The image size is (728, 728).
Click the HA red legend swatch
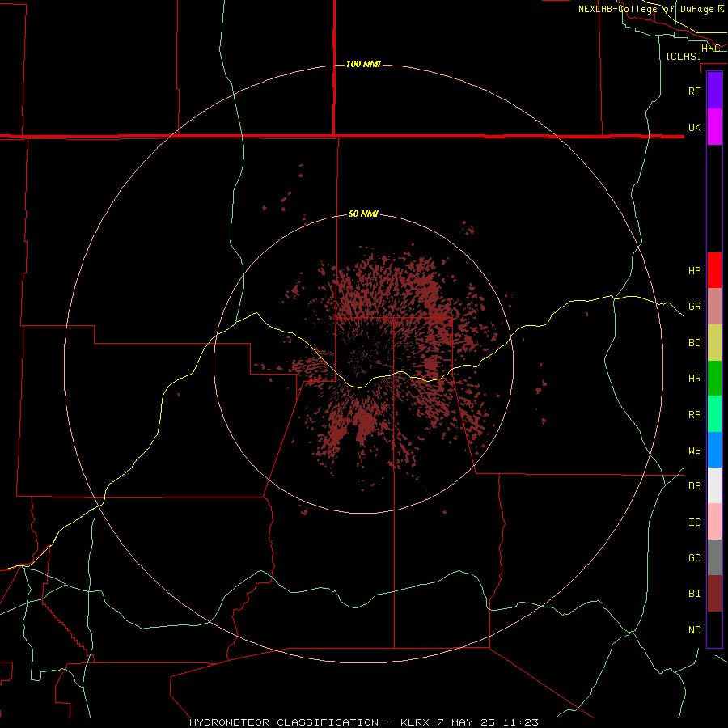714,270
